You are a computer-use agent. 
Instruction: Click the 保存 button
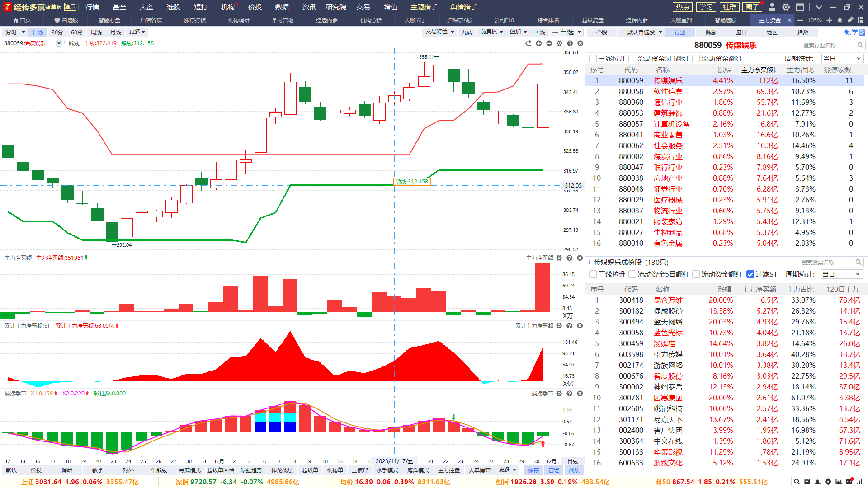click(x=533, y=470)
